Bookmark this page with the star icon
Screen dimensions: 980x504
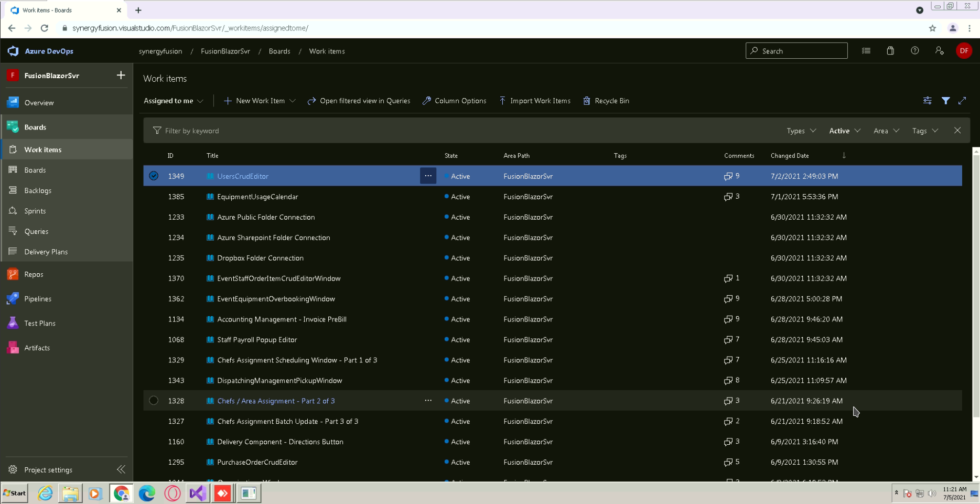932,28
